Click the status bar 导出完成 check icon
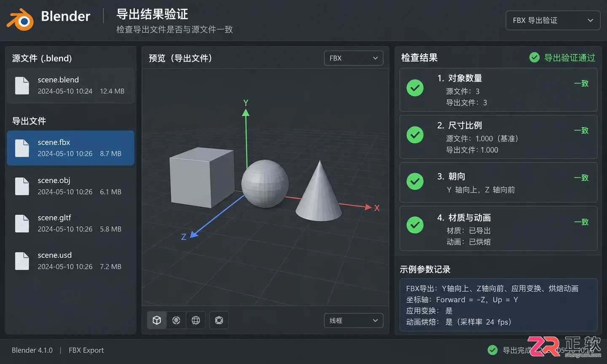The image size is (607, 364). 492,350
